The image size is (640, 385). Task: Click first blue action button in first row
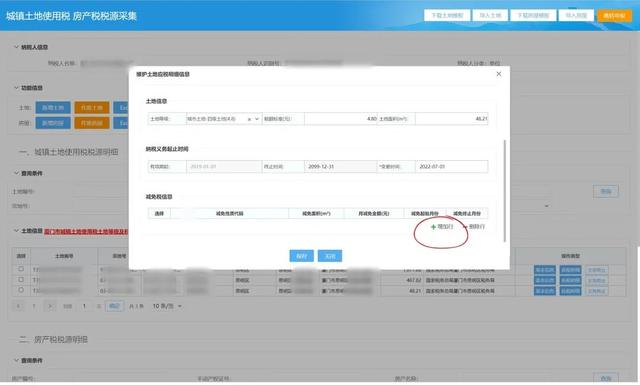click(x=545, y=270)
